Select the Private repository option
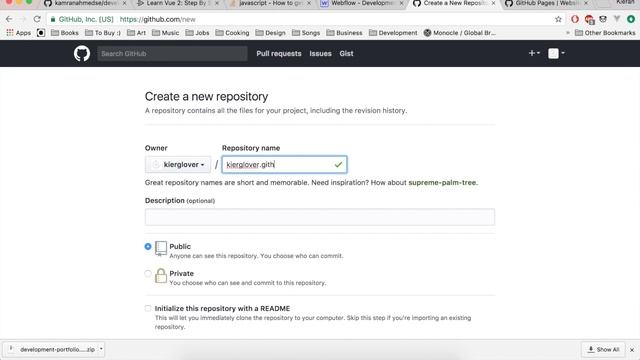The width and height of the screenshot is (640, 360). (x=148, y=273)
